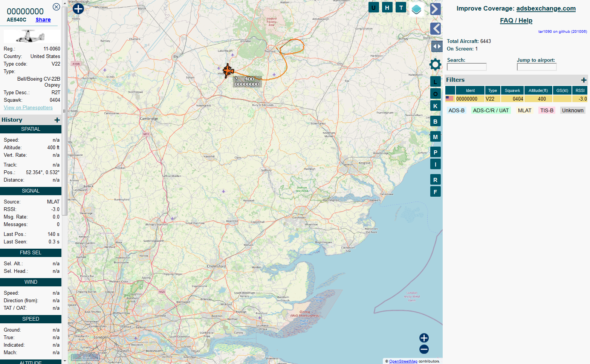Sort table by RSSI column
590x364 pixels.
[580, 90]
